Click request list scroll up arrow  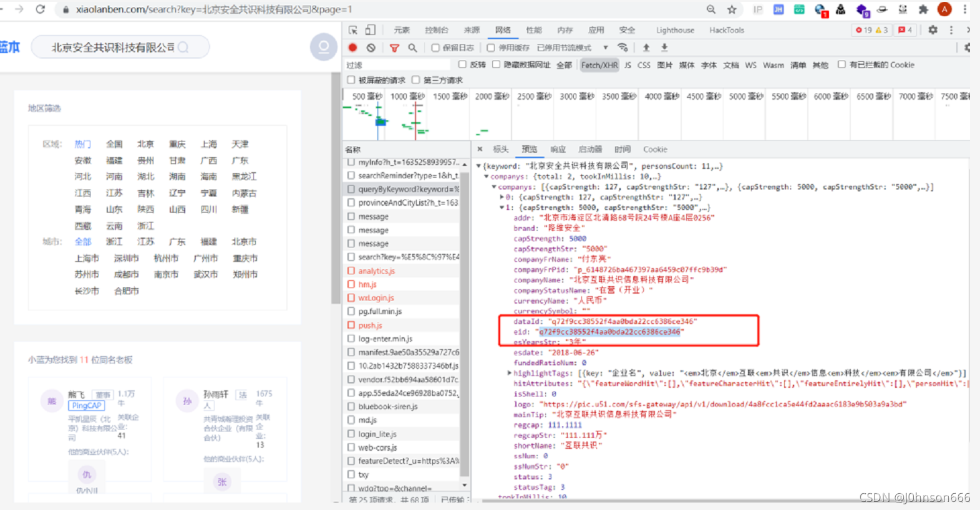click(465, 164)
